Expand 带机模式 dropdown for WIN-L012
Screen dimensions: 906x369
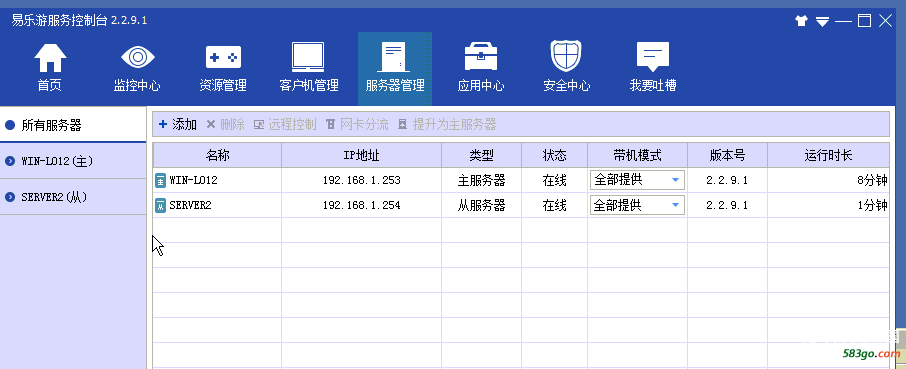click(637, 180)
